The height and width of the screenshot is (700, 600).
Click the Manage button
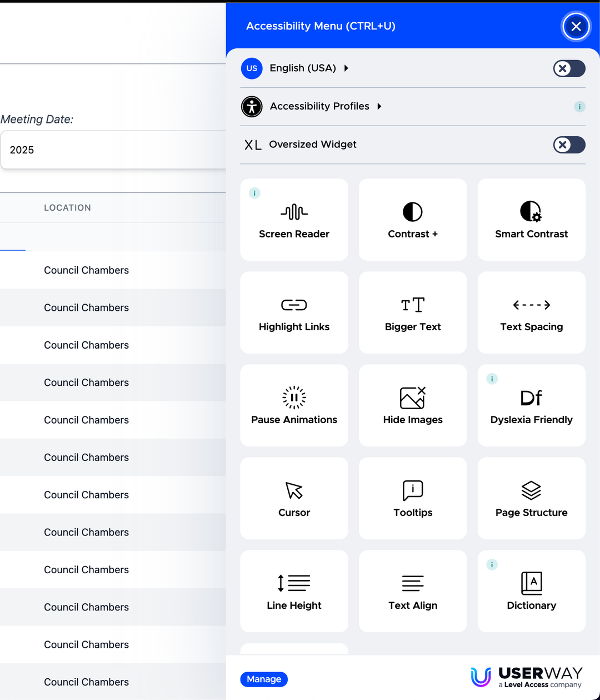tap(264, 679)
